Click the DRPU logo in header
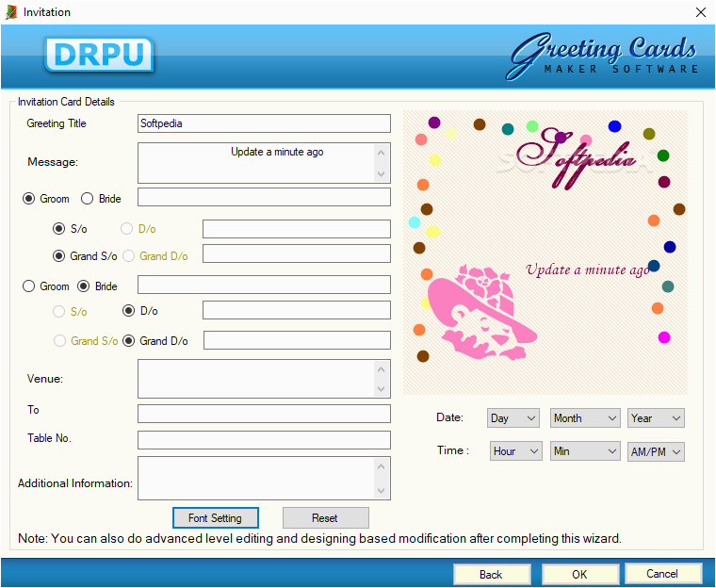 tap(99, 55)
